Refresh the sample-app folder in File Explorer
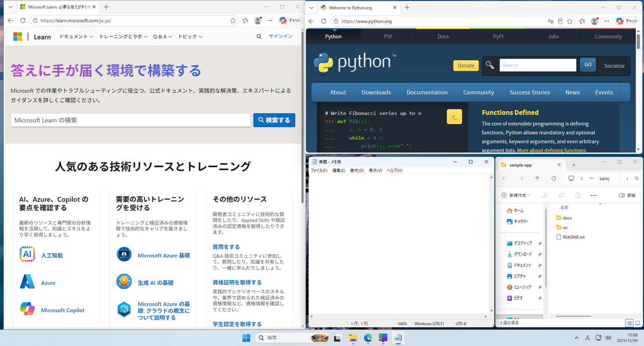This screenshot has height=346, width=644. [x=553, y=178]
